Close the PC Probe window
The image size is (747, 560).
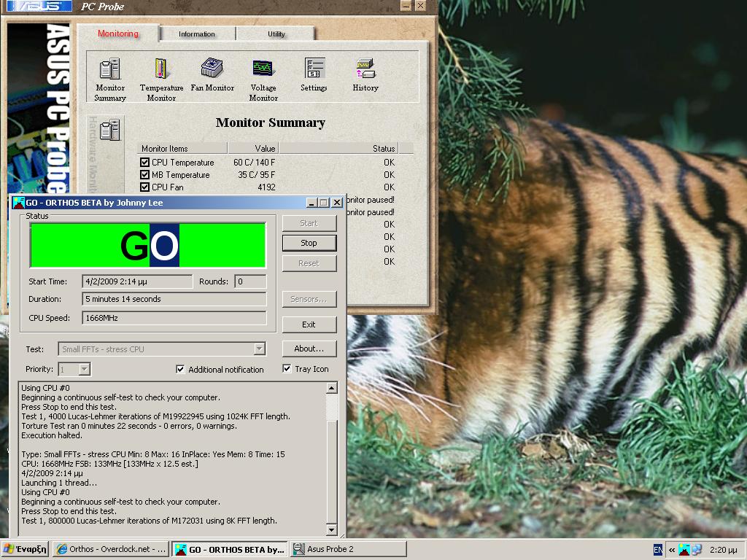click(x=420, y=6)
